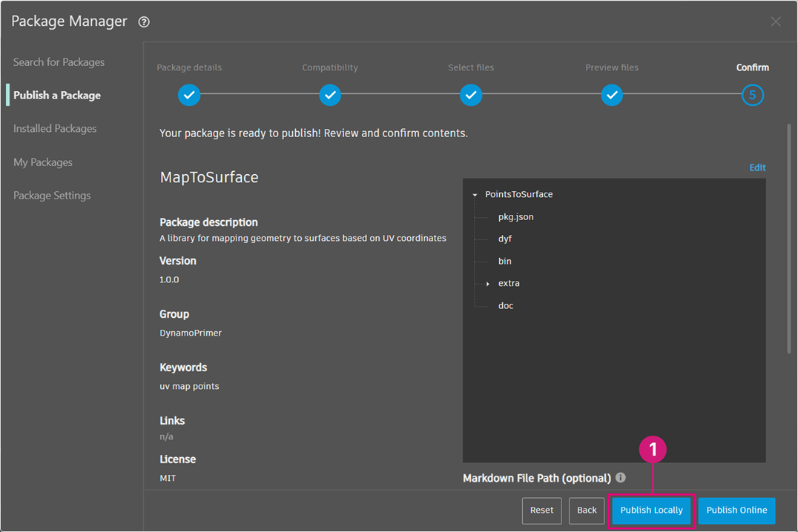Open Package Settings in sidebar
Screen dimensions: 798x532
pos(52,196)
